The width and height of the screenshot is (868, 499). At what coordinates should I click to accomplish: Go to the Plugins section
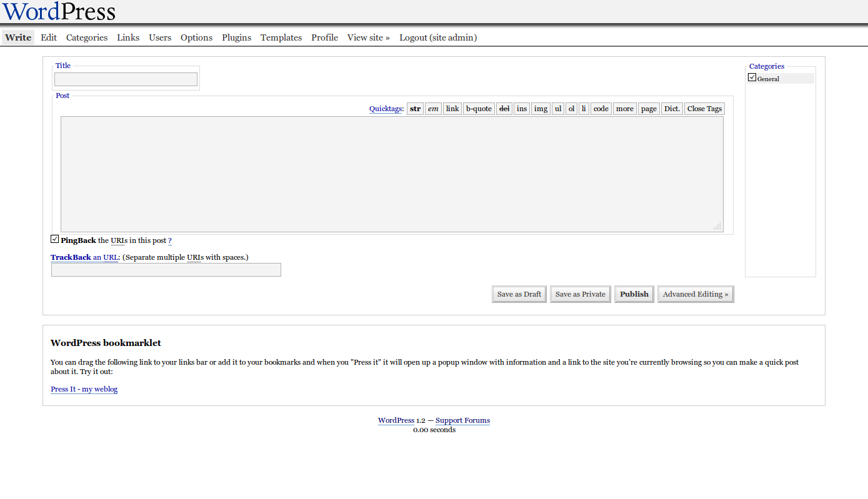[237, 37]
